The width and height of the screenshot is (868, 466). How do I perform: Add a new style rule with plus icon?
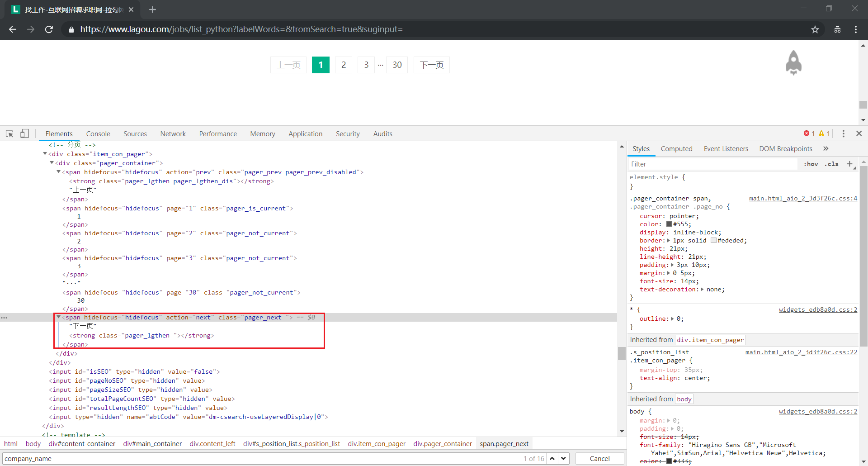pos(849,164)
